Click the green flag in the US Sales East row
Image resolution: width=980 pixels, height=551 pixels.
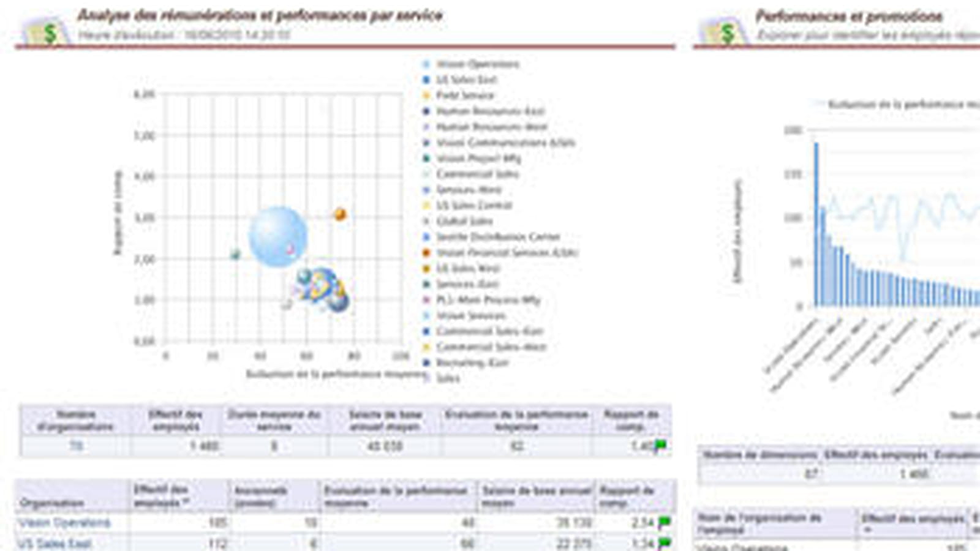665,542
